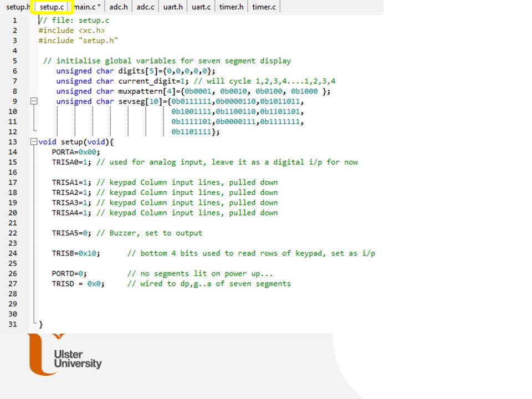The width and height of the screenshot is (532, 399).
Task: Click the '// file: setup.c' comment
Action: pyautogui.click(x=74, y=21)
